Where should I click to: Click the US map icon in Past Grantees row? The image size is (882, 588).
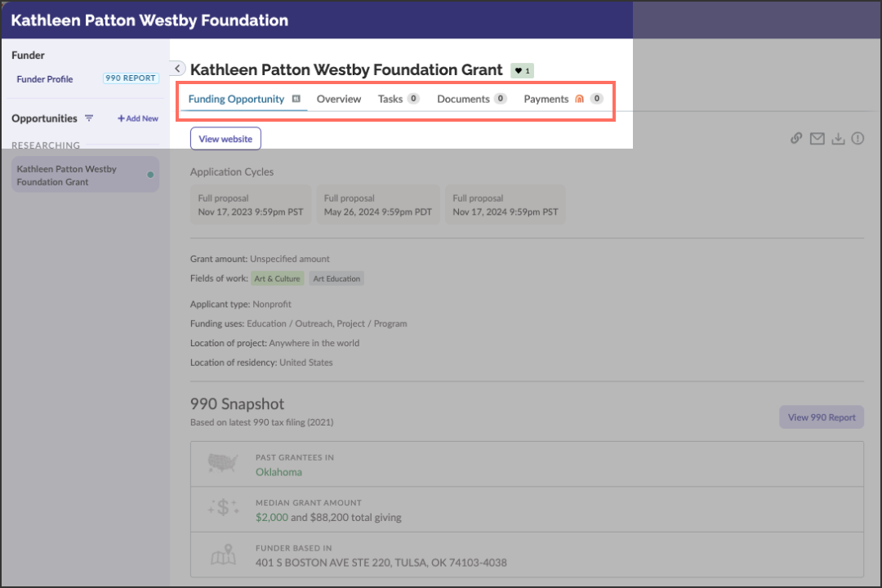[223, 464]
